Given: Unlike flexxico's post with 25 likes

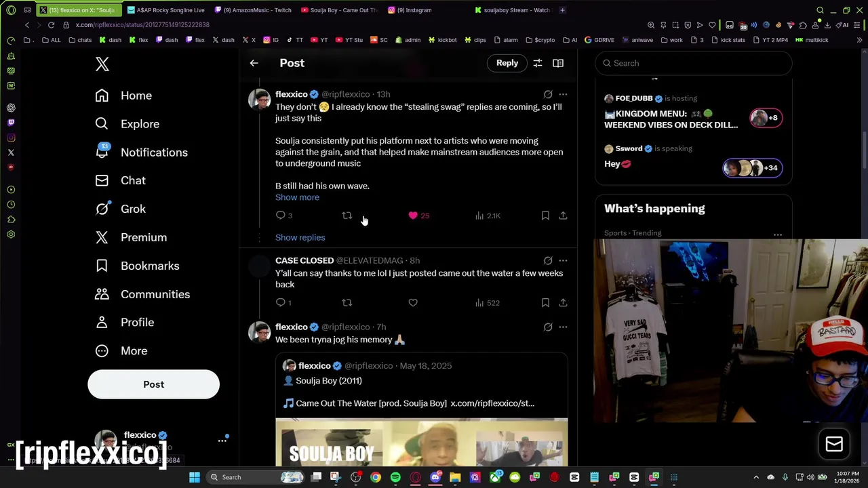Looking at the screenshot, I should 413,216.
